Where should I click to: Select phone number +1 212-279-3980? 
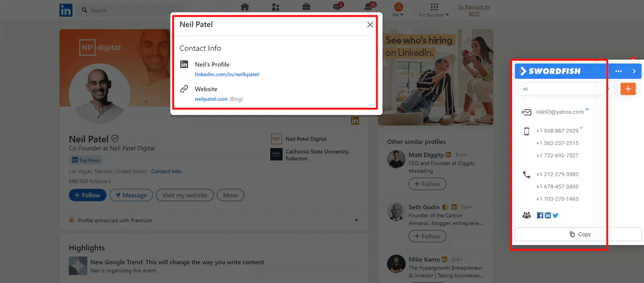(557, 175)
